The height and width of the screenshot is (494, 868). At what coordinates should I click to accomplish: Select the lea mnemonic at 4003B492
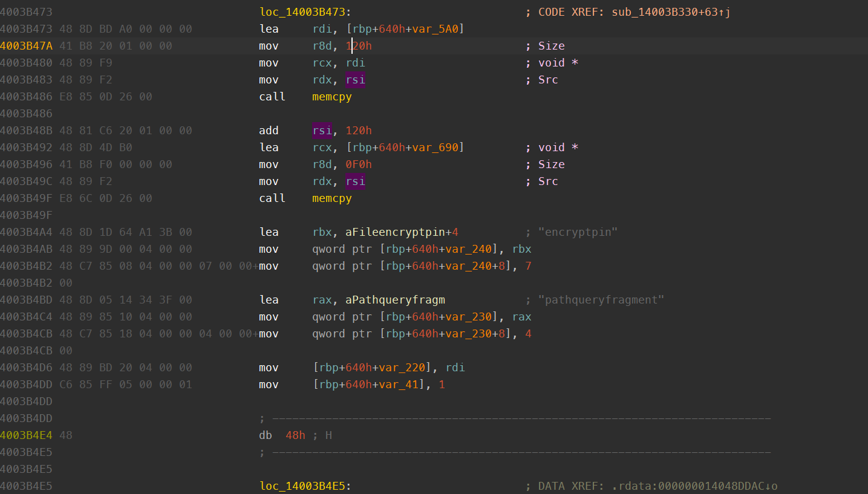click(x=269, y=148)
